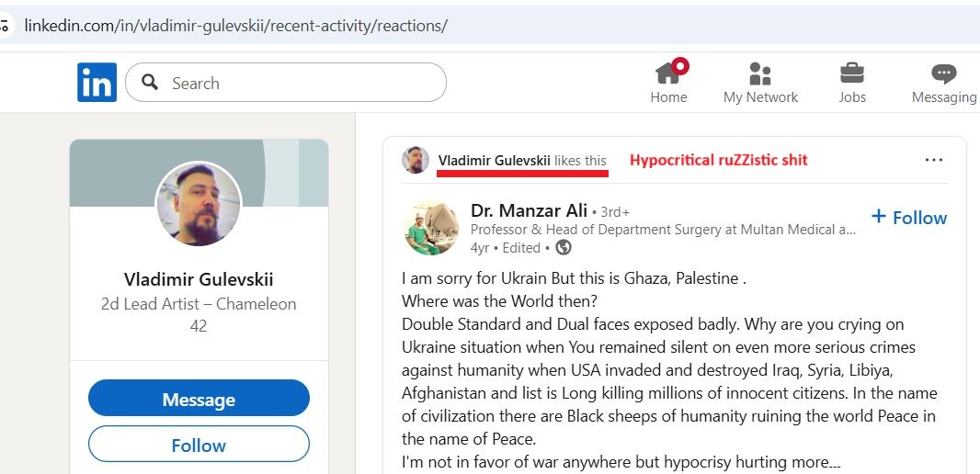The image size is (980, 474).
Task: Open the three-dots post options menu
Action: pos(934,160)
